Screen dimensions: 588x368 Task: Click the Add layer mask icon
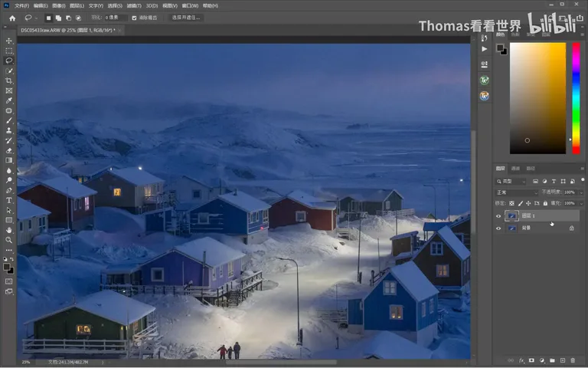531,360
